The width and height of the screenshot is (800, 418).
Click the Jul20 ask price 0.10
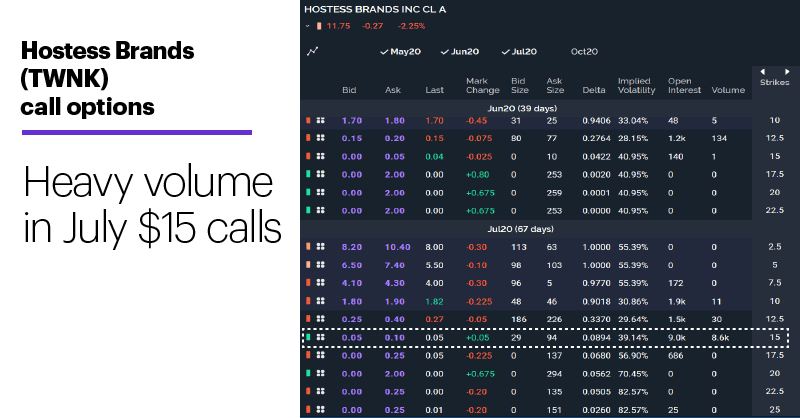click(x=394, y=337)
